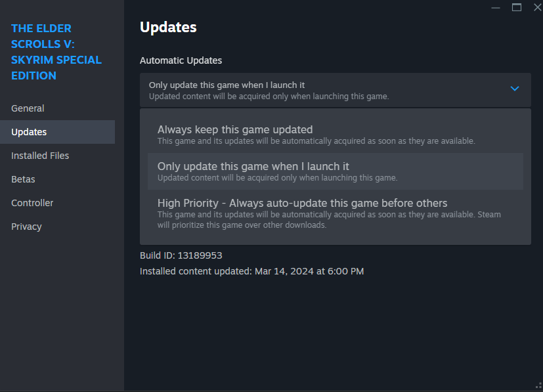Open the Privacy settings section
Screen dimensions: 543x392
point(26,227)
